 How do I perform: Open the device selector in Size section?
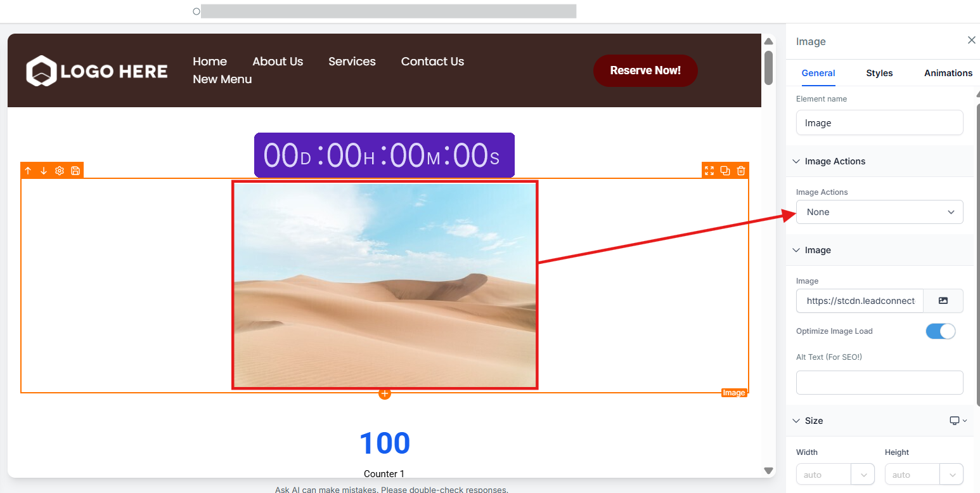[958, 421]
